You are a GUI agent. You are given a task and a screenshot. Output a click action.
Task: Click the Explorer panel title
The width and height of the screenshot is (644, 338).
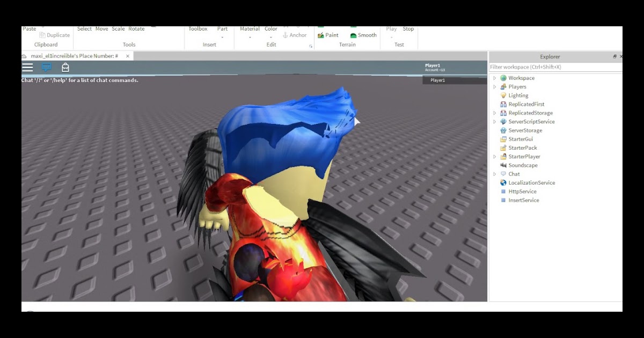pyautogui.click(x=550, y=56)
